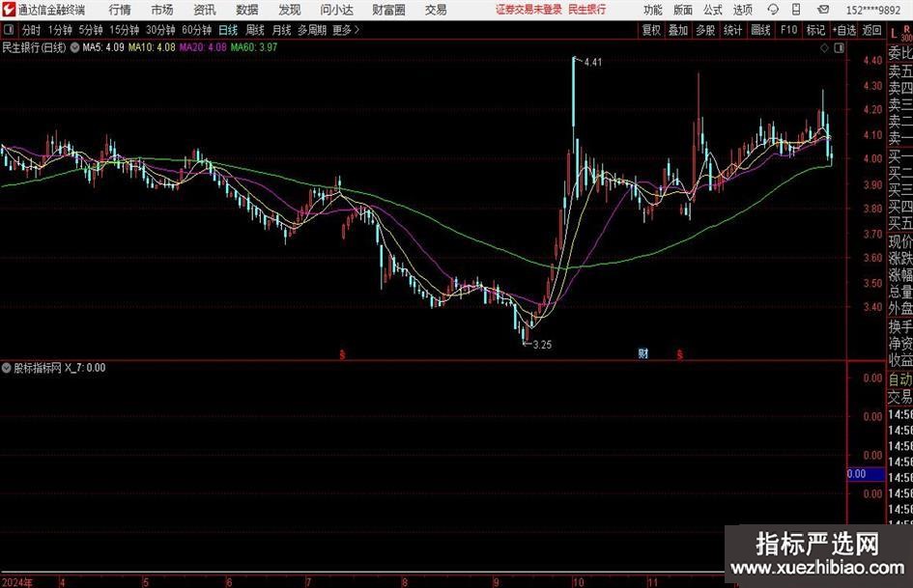Click the red $ marker near July
The image size is (913, 588).
coord(342,354)
